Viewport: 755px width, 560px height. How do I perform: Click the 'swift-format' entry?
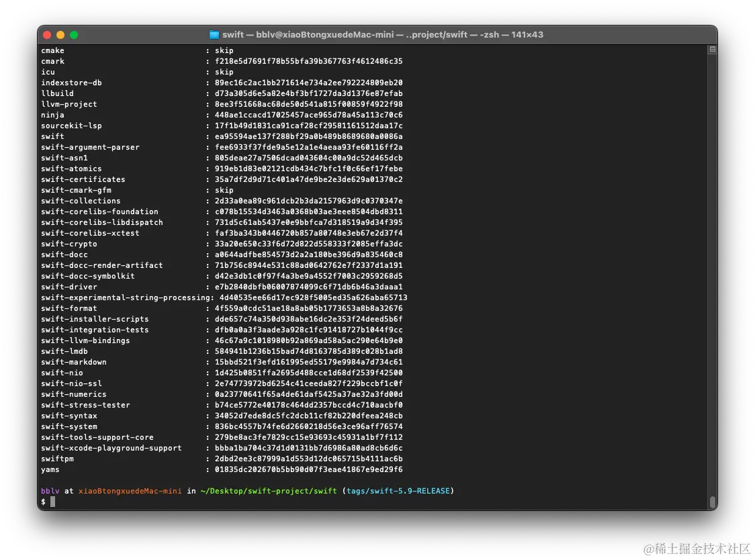pos(69,309)
